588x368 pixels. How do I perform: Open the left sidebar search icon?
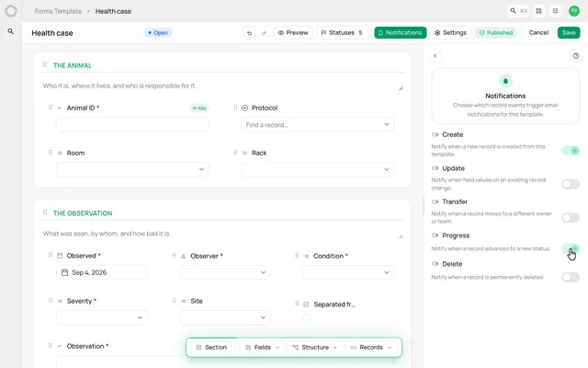tap(10, 31)
